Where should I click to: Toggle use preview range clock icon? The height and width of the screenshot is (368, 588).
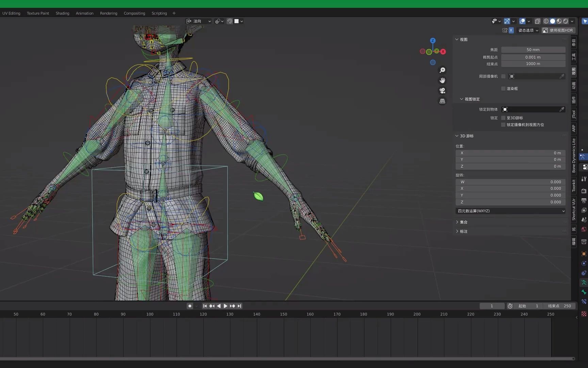(510, 306)
